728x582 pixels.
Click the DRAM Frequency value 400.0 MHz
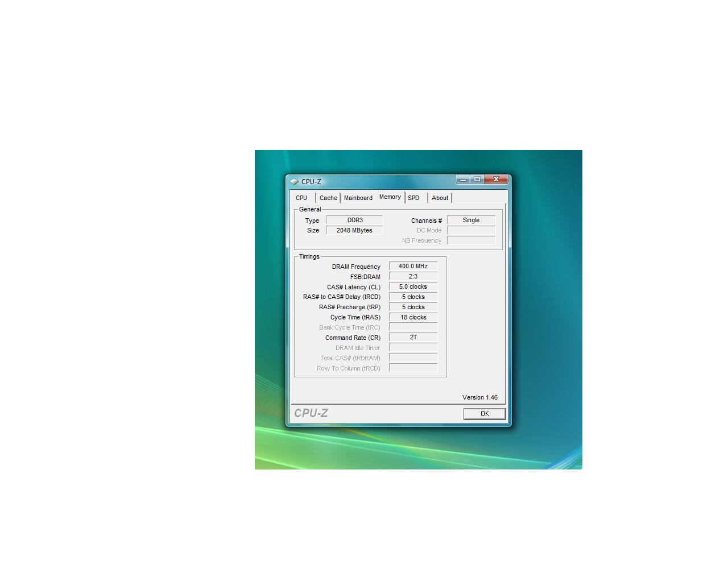[413, 266]
